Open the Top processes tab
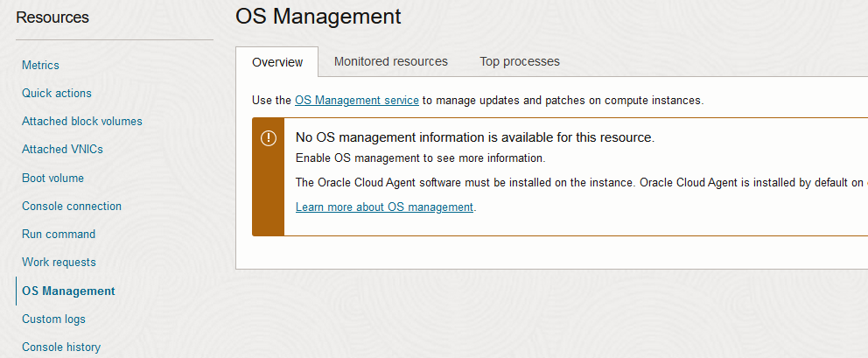Screen dimensions: 868x358 520,61
